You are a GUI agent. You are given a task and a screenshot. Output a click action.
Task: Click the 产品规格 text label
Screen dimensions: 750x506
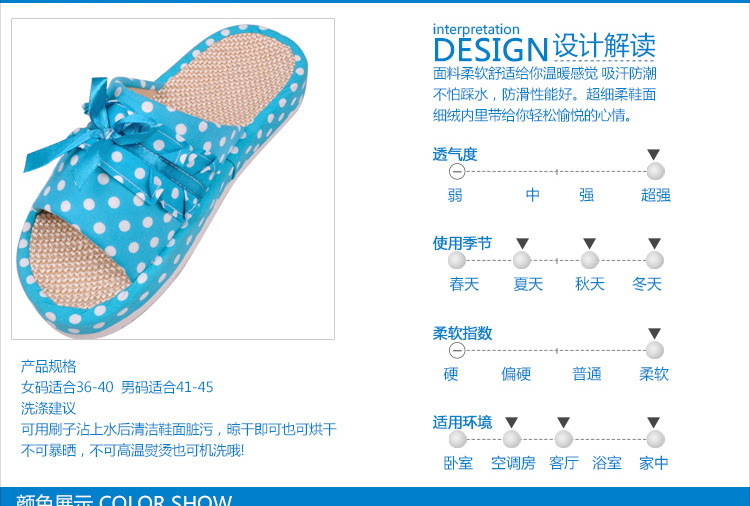pyautogui.click(x=48, y=366)
